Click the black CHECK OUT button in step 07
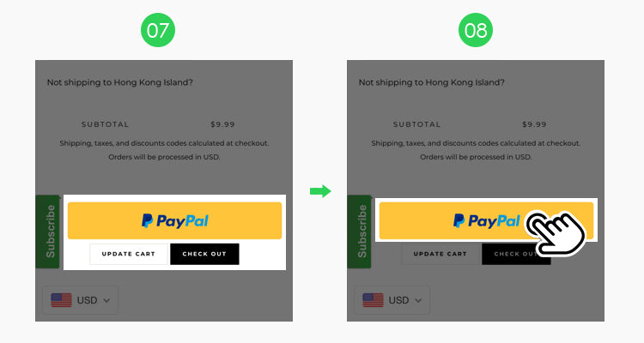The width and height of the screenshot is (644, 343). (204, 254)
